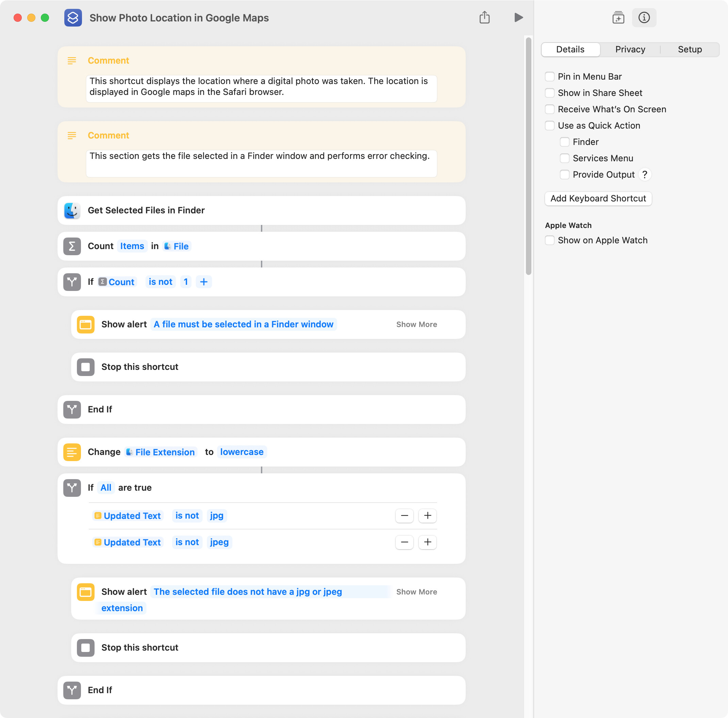Add condition after jpeg row with plus button
Viewport: 728px width, 718px height.
[x=427, y=542]
